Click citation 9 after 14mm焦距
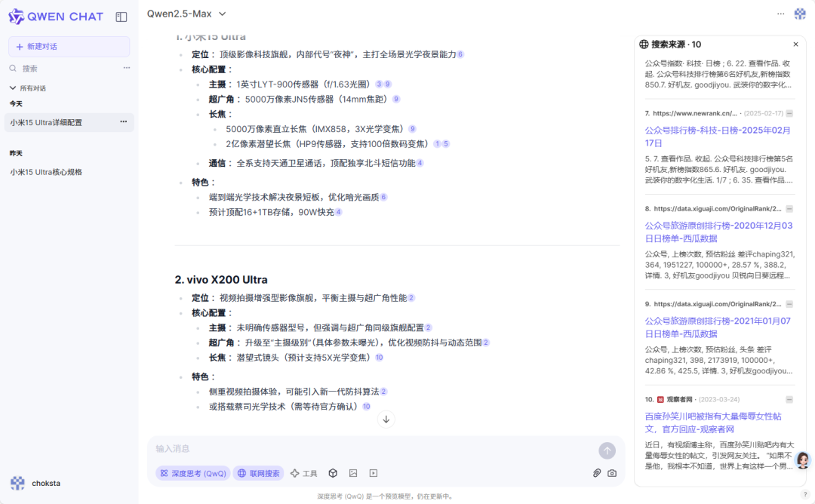Image resolution: width=815 pixels, height=504 pixels. 396,100
